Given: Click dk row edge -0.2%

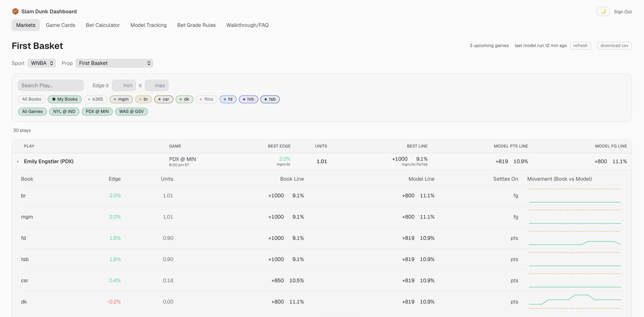Looking at the screenshot, I should (x=114, y=302).
